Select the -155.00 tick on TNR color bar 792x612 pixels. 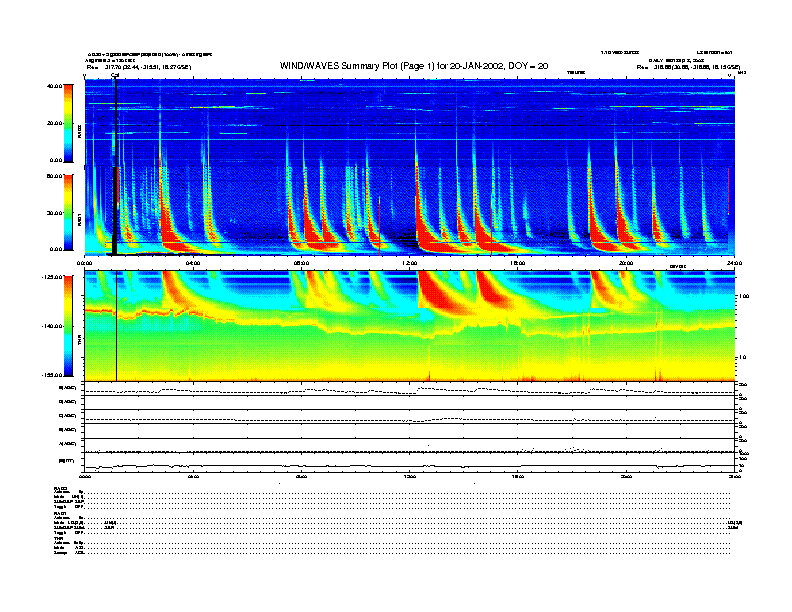tap(52, 375)
